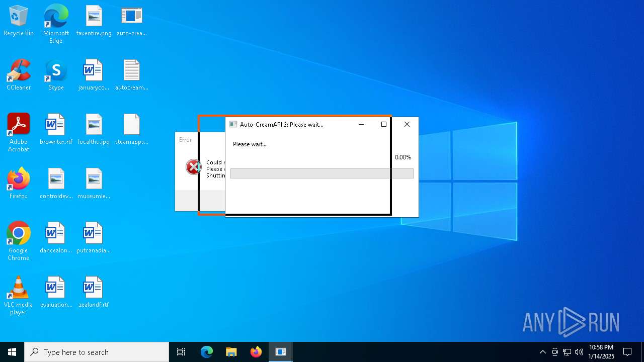Viewport: 644px width, 362px height.
Task: Show hidden system tray icons
Action: [x=542, y=352]
